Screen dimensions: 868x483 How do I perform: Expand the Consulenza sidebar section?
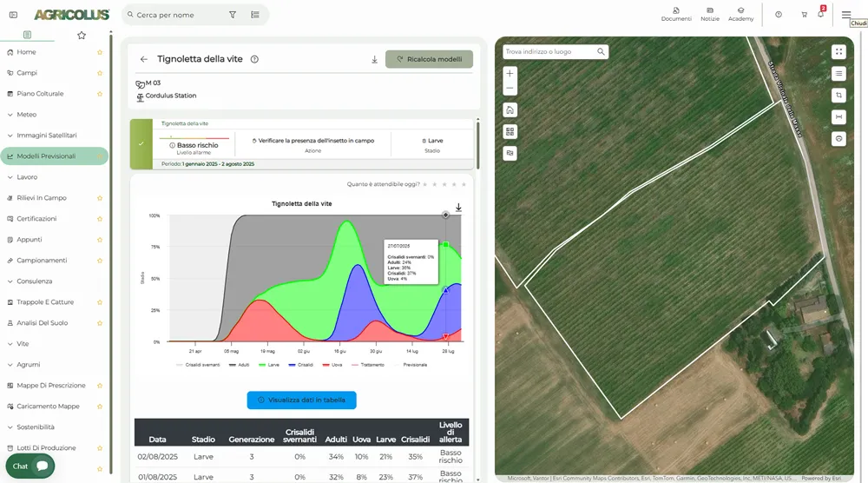coord(34,281)
